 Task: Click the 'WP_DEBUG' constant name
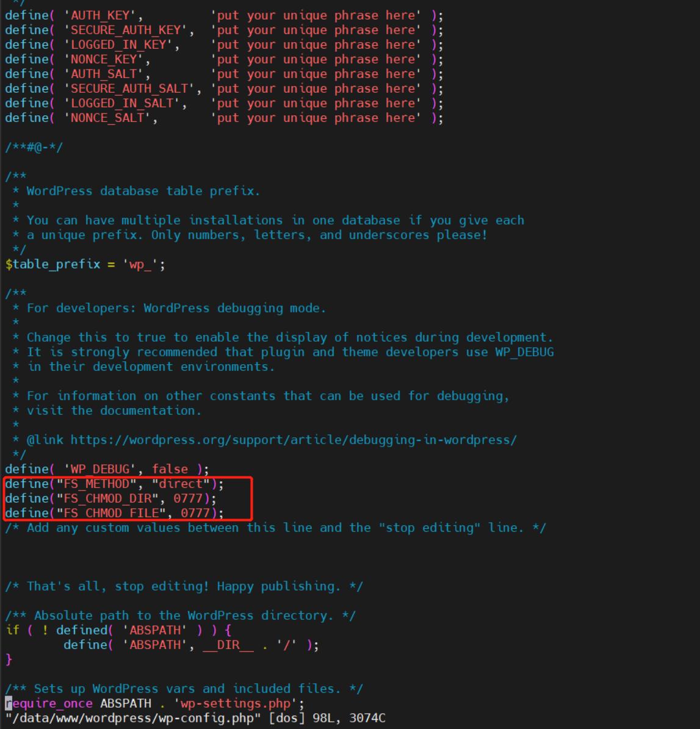tap(100, 469)
